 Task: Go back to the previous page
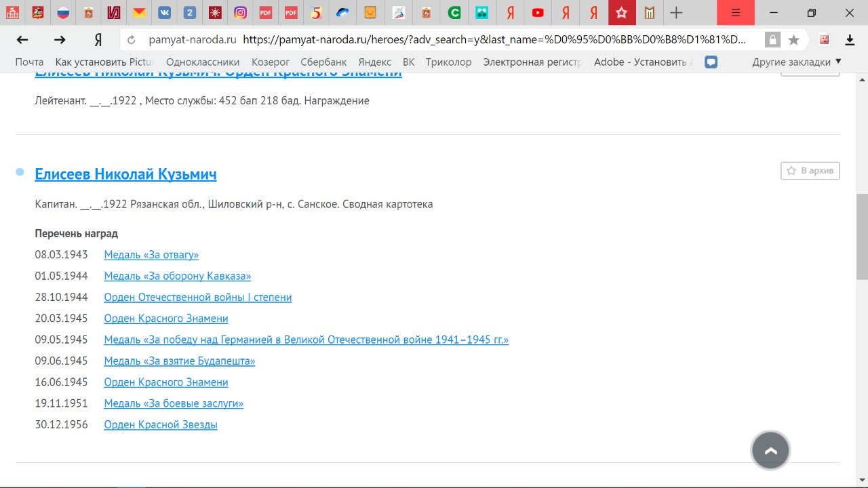coord(22,40)
